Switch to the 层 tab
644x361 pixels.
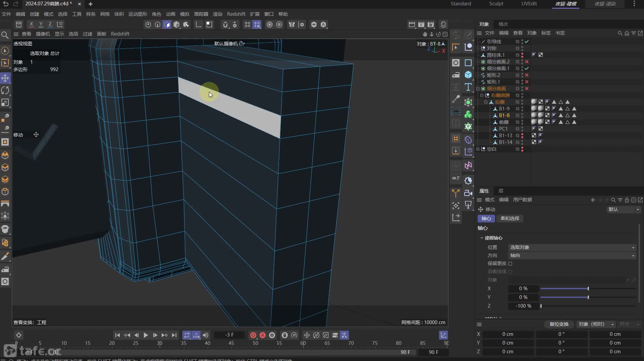pyautogui.click(x=501, y=191)
